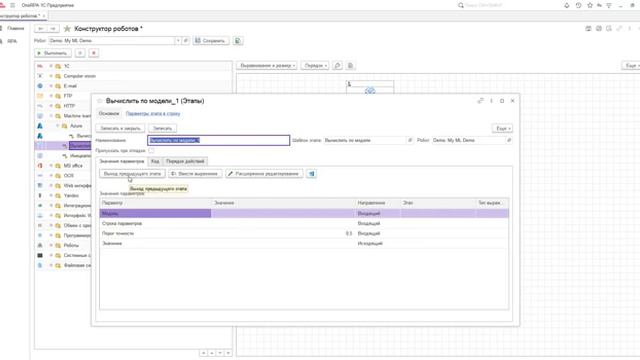640x360 pixels.
Task: Select the MS office folder in tree
Action: [x=73, y=166]
